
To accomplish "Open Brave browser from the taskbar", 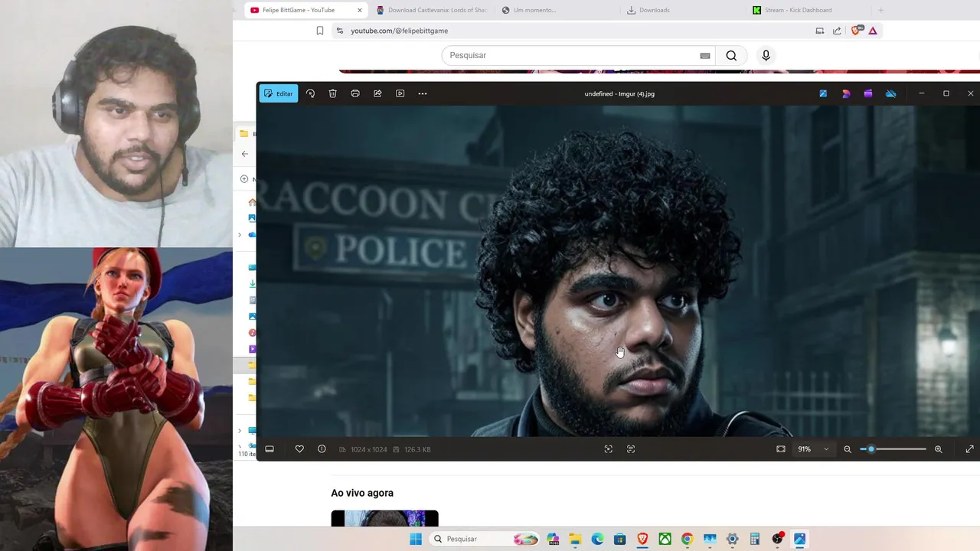I will (x=642, y=539).
